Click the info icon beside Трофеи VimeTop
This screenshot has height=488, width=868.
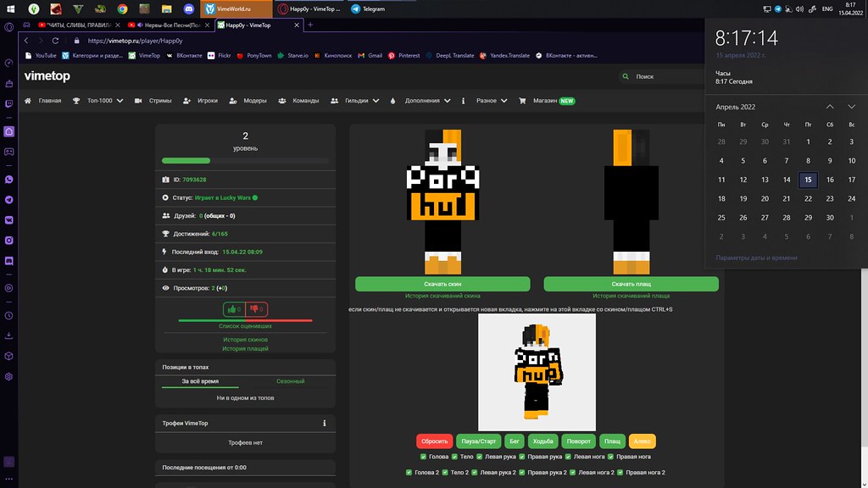(x=324, y=423)
